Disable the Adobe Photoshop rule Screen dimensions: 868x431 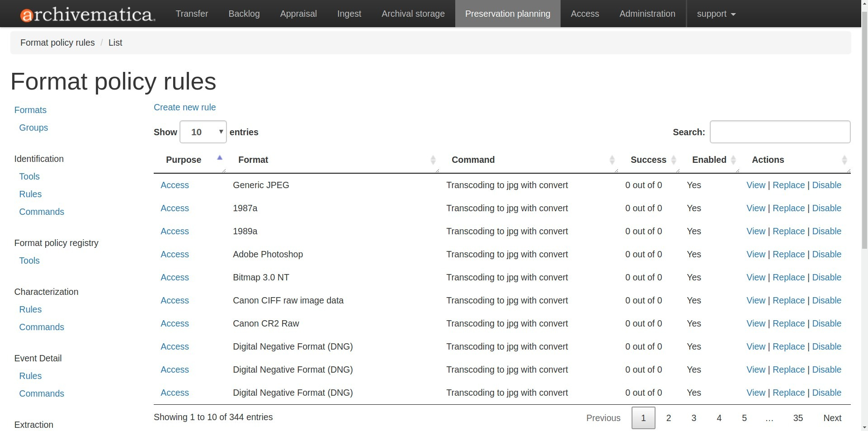tap(826, 255)
